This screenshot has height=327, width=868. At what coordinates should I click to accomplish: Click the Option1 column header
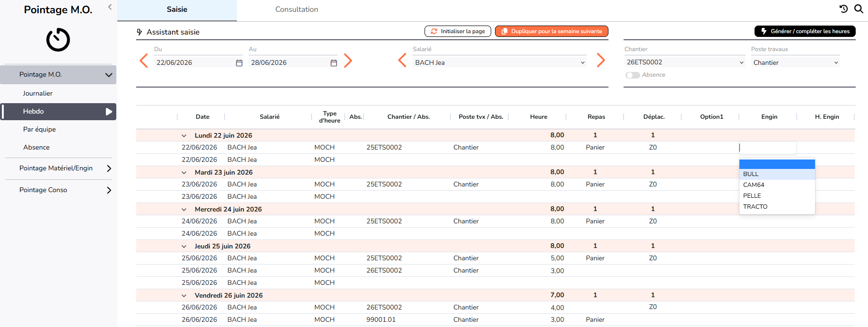(712, 117)
